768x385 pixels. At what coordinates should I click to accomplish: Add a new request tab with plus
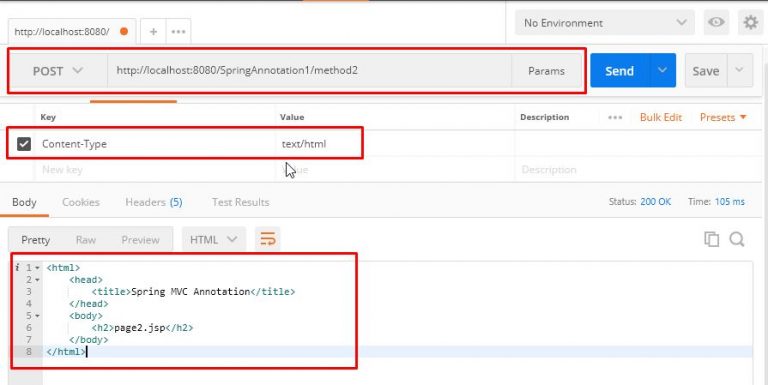153,32
